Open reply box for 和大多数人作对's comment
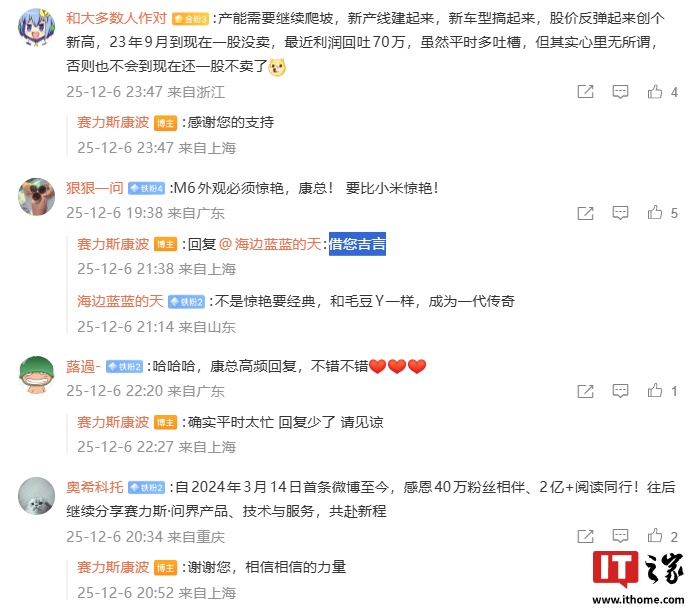Image resolution: width=696 pixels, height=614 pixels. [x=620, y=92]
